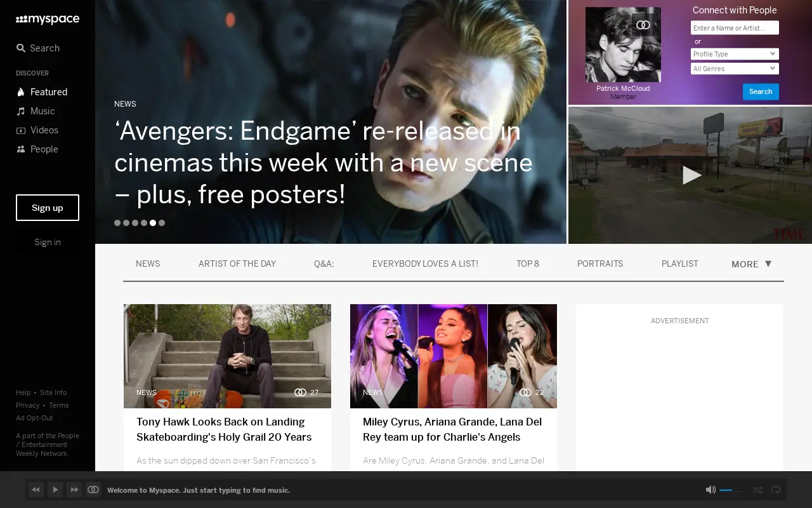
Task: Skip to next track in player
Action: click(74, 490)
